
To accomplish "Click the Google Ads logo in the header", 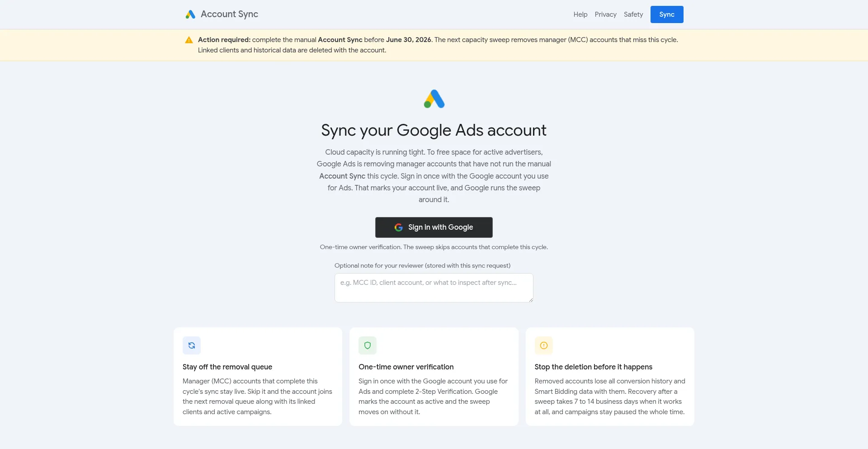I will (190, 14).
